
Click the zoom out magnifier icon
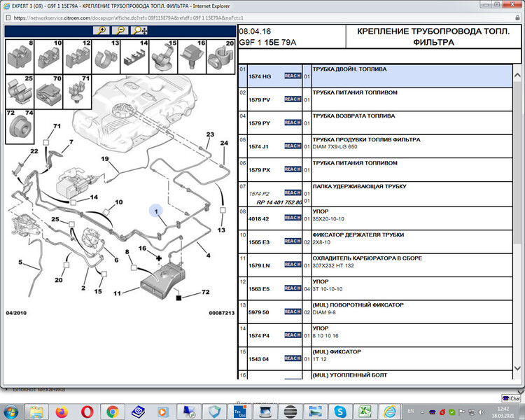(x=121, y=31)
